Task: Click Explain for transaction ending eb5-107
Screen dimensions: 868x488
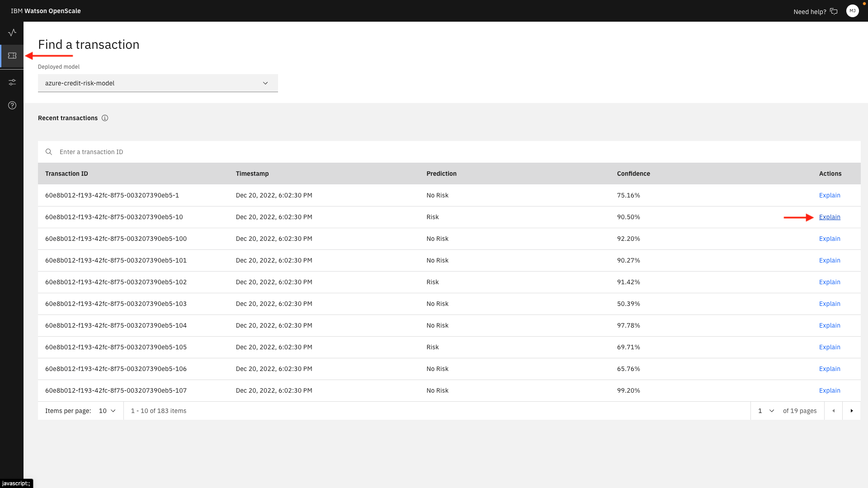Action: pyautogui.click(x=830, y=390)
